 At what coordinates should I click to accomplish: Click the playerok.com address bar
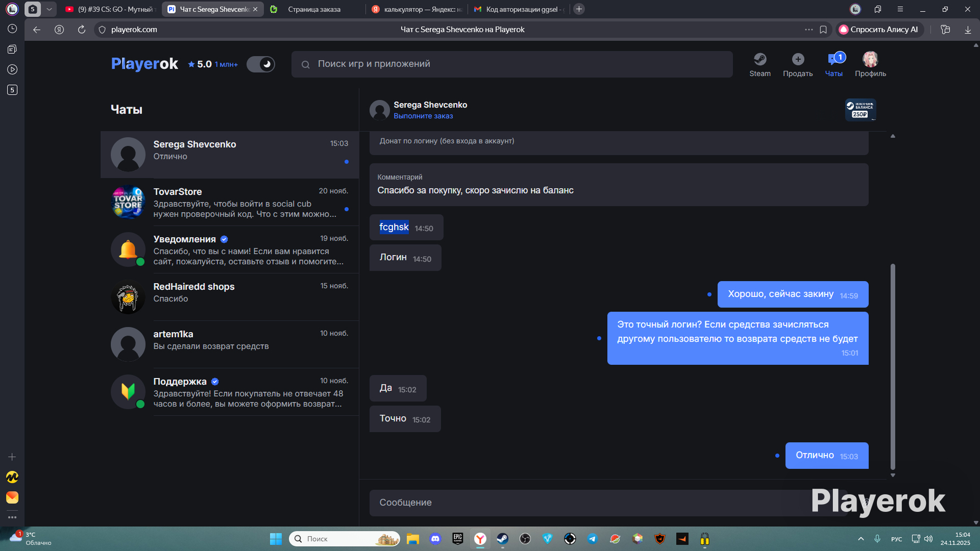pyautogui.click(x=134, y=30)
